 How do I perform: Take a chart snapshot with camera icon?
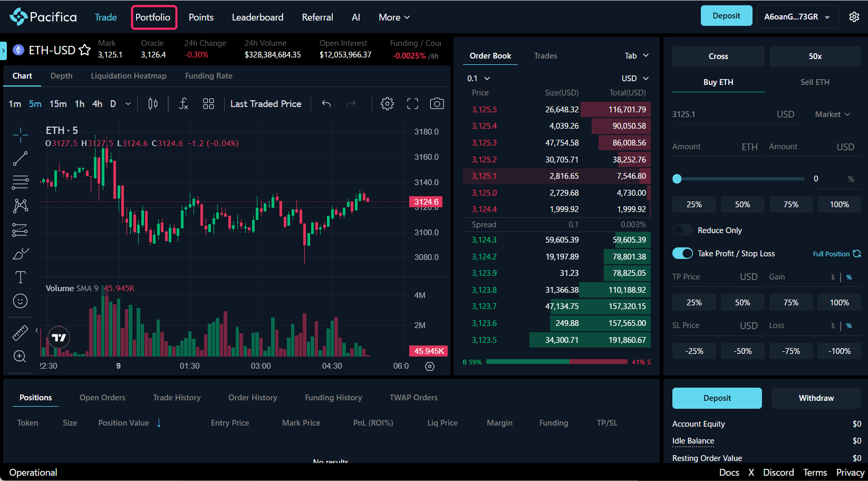pyautogui.click(x=437, y=104)
